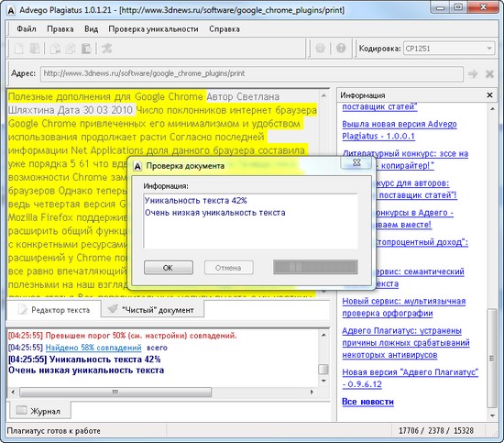Click the New document toolbar icon
Viewport: 504px width, 443px height.
point(18,49)
